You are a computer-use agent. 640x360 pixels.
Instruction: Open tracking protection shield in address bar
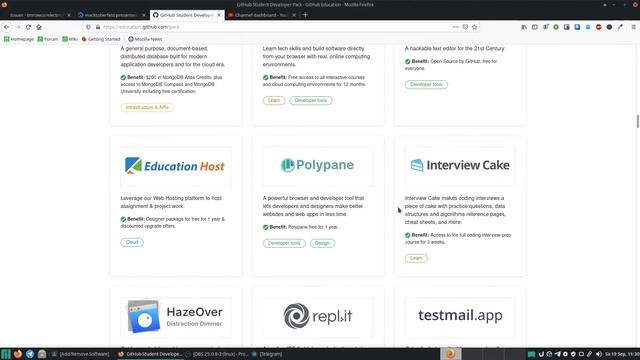[x=88, y=27]
